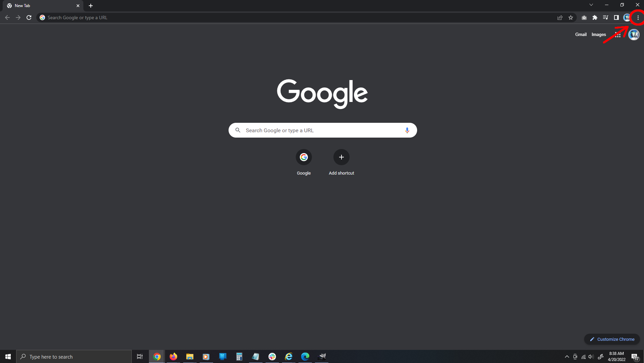This screenshot has height=363, width=644.
Task: Go forward using the forward arrow
Action: (x=18, y=17)
